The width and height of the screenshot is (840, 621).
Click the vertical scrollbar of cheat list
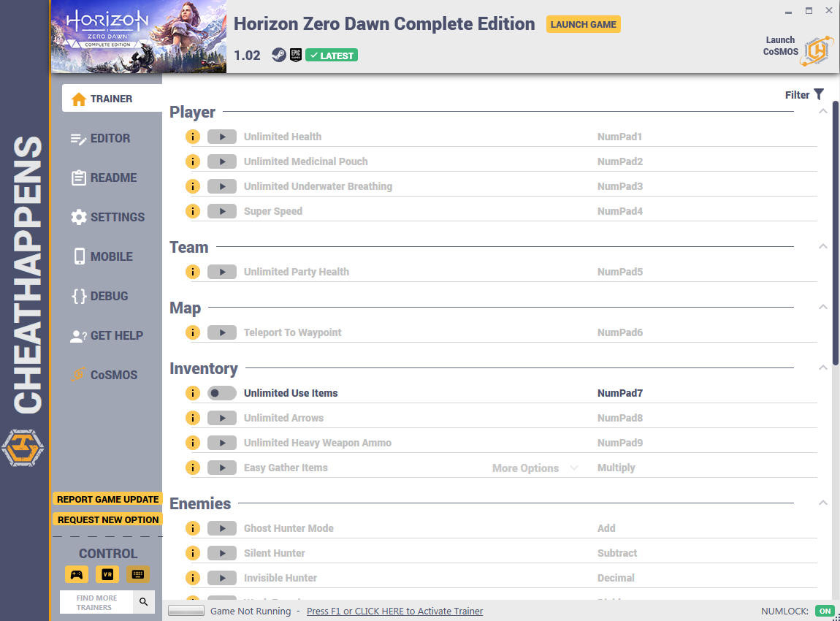835,234
